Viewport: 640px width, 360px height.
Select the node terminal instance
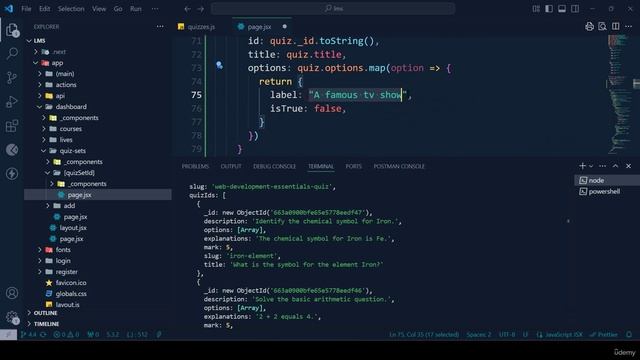pos(607,180)
